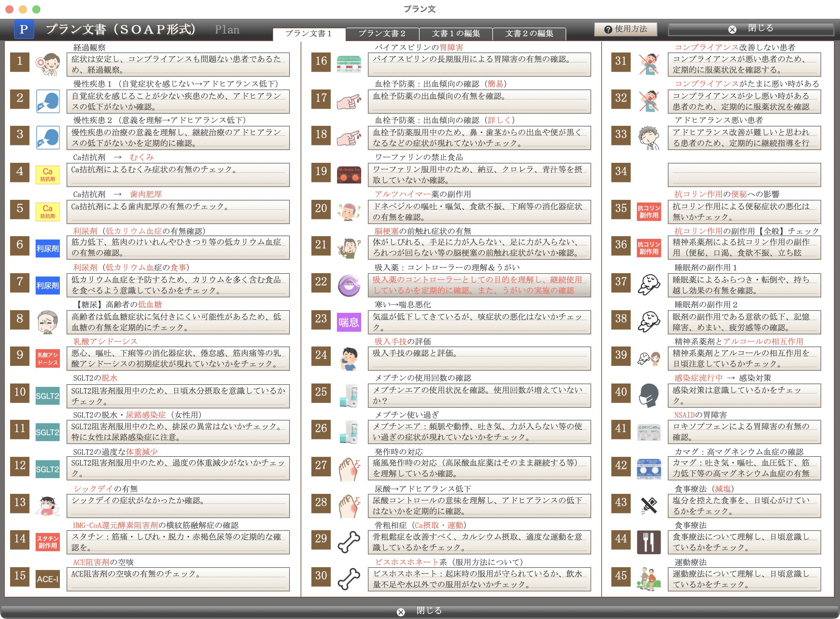840x619 pixels.
Task: Click the fork and knife icon for item 44
Action: (x=649, y=542)
